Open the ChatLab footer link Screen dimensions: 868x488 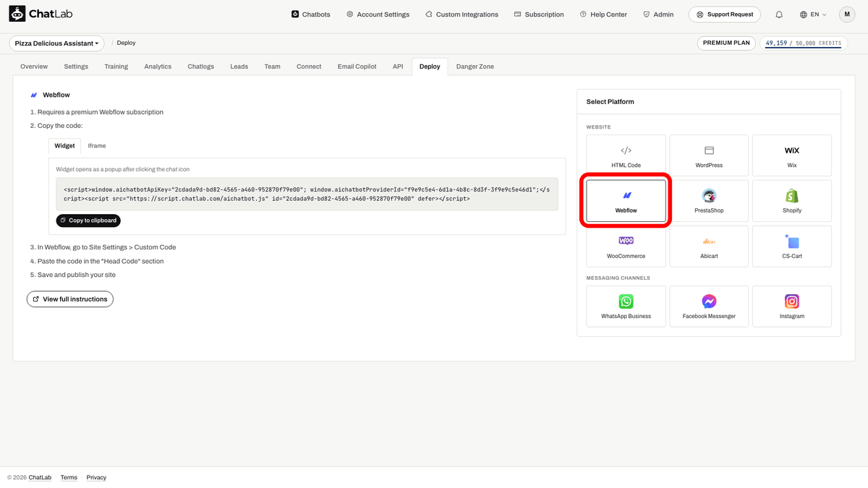(40, 478)
